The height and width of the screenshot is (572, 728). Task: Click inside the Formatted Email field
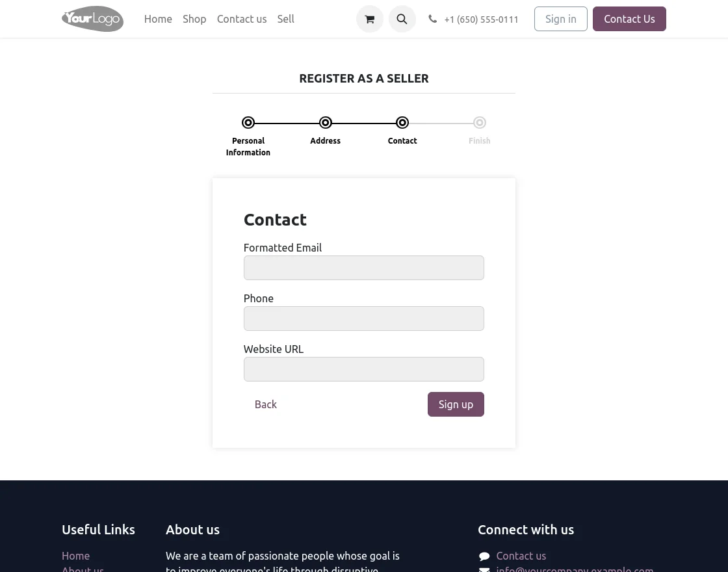point(363,268)
